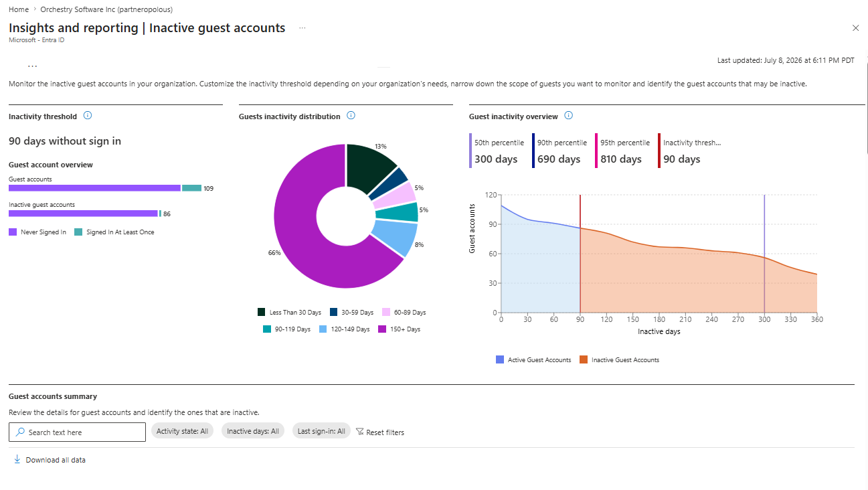Click the pink 60-89 Days donut segment
Screen dimensions: 868x490
pos(397,195)
